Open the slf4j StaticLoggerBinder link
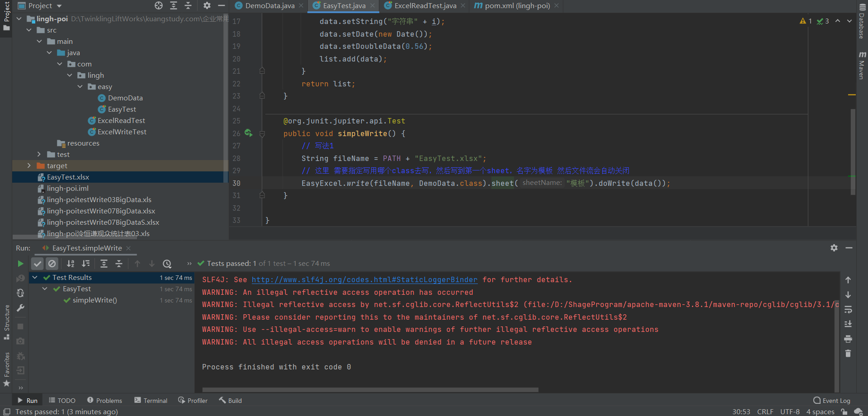Image resolution: width=868 pixels, height=416 pixels. [364, 279]
